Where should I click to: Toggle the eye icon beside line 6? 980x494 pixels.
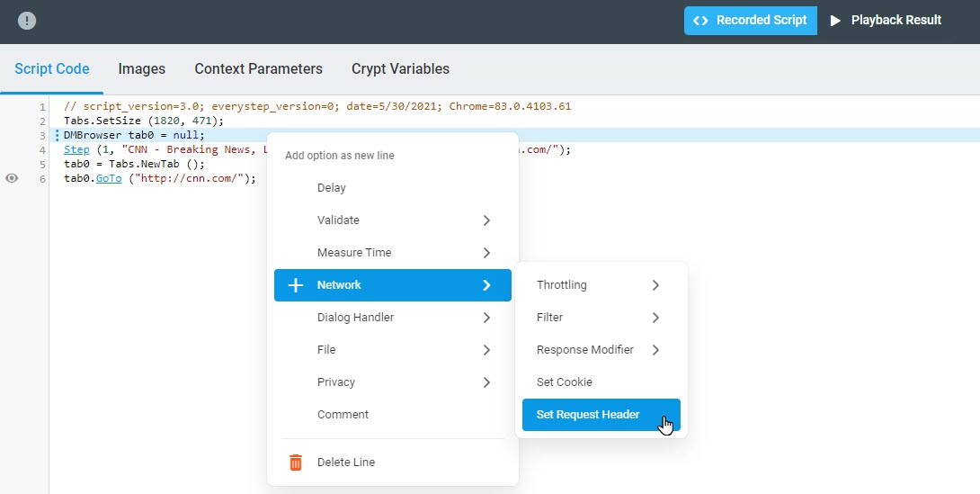pos(12,178)
